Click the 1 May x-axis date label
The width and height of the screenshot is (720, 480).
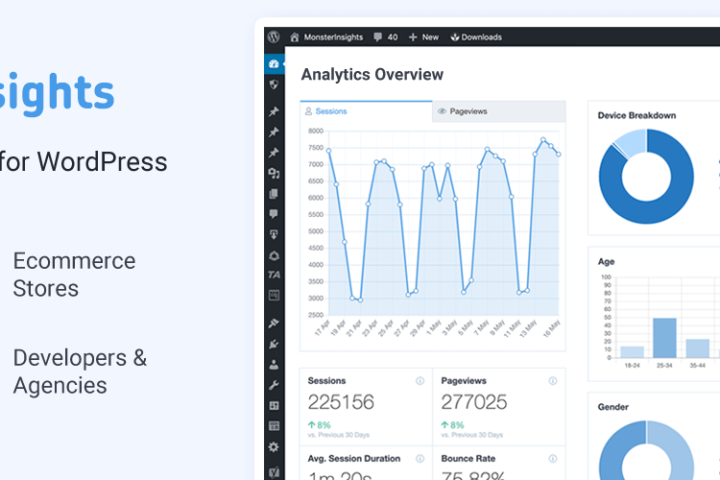point(434,328)
